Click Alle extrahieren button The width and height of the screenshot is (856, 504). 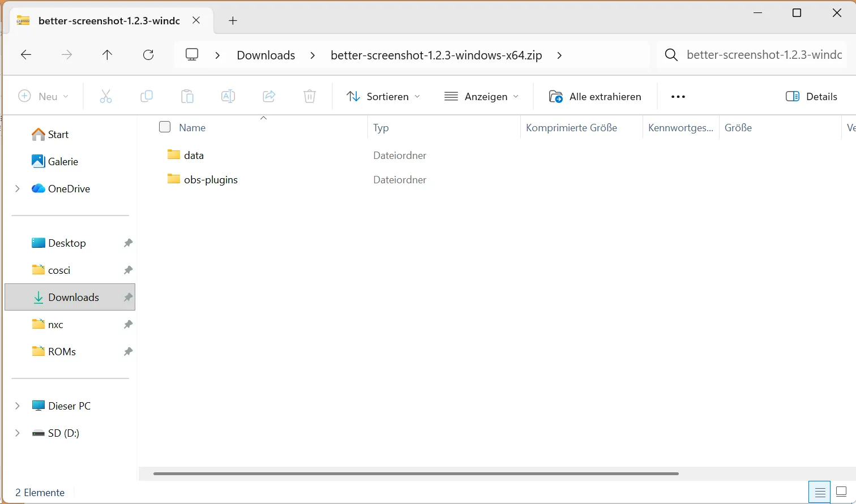595,97
